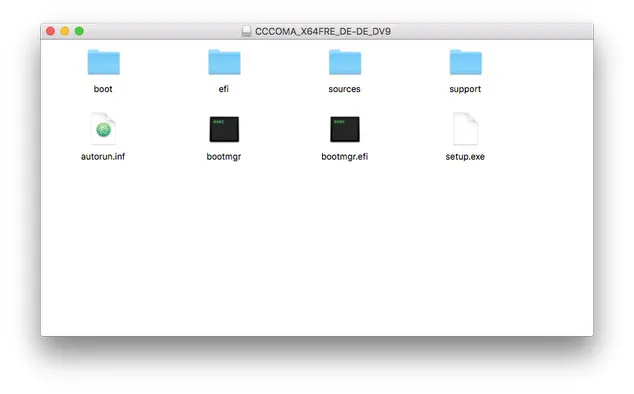Click the autorun.inf file icon
Image resolution: width=634 pixels, height=394 pixels.
[104, 129]
